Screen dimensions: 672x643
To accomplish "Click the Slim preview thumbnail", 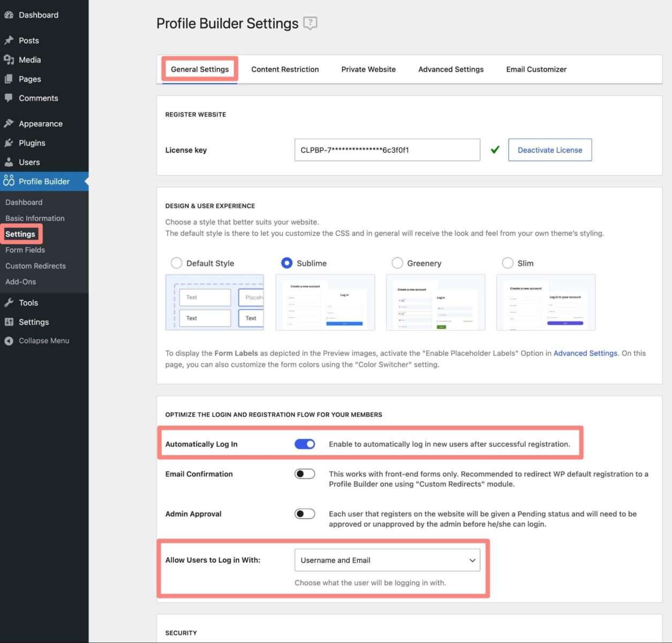I will coord(546,302).
